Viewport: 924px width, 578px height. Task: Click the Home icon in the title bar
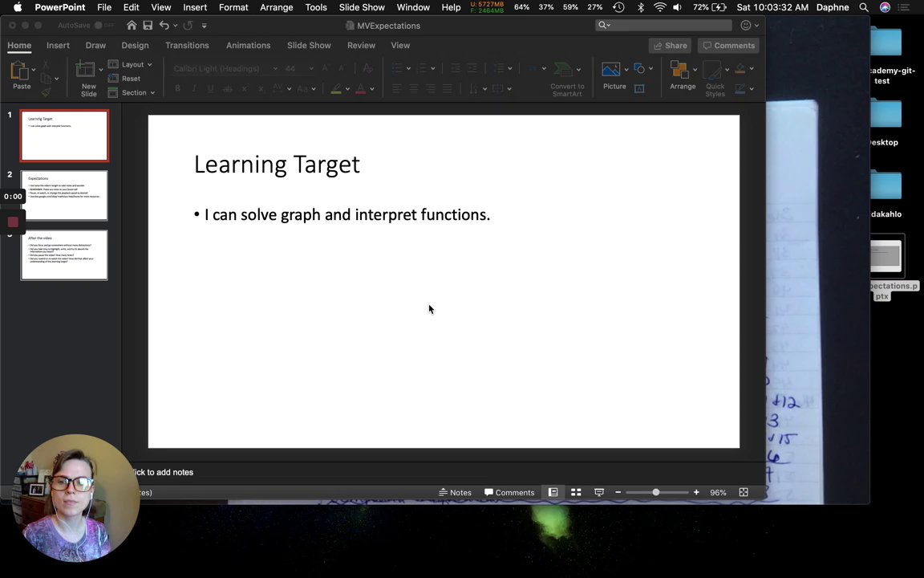point(132,26)
